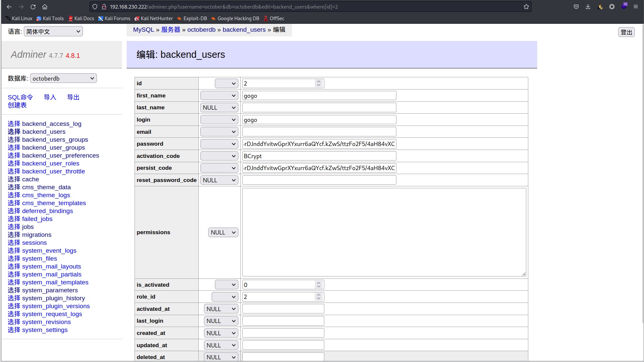The image size is (644, 362).
Task: Focus the persist_code input field
Action: tap(319, 168)
